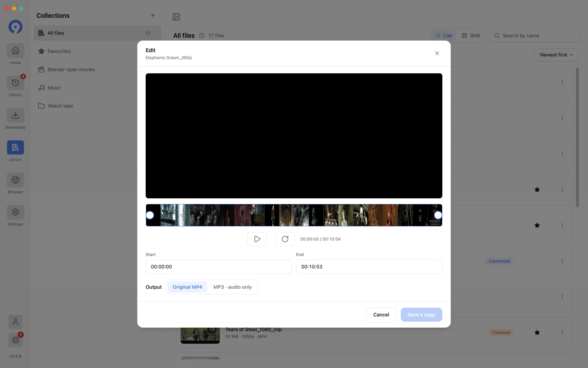
Task: Add a new collection with plus icon
Action: pyautogui.click(x=153, y=15)
